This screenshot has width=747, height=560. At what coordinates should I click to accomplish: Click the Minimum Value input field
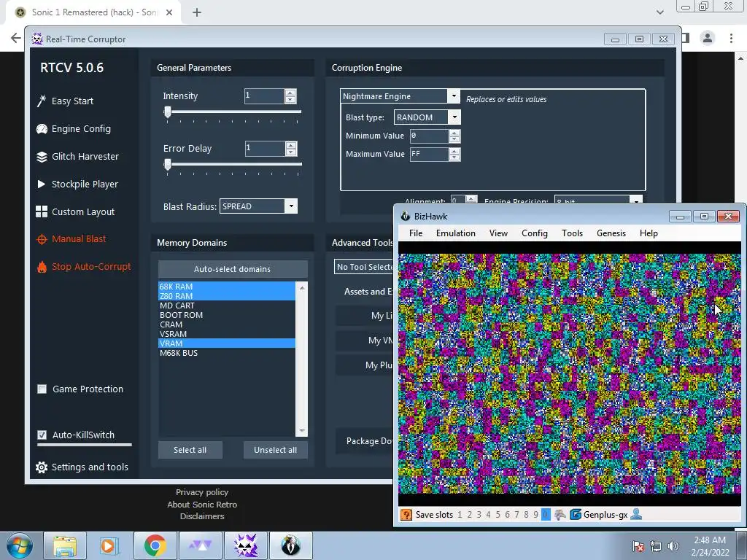pos(429,136)
